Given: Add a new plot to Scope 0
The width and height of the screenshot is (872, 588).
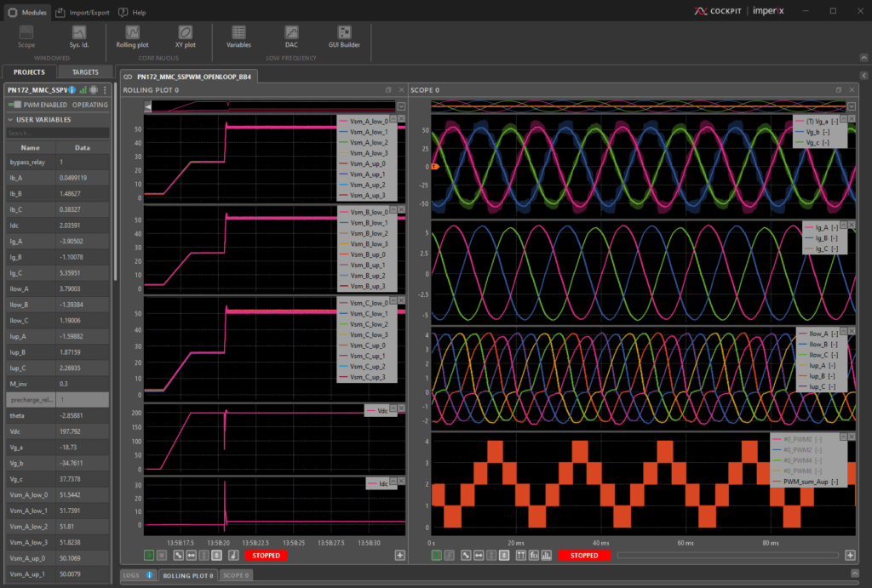Looking at the screenshot, I should [x=850, y=556].
